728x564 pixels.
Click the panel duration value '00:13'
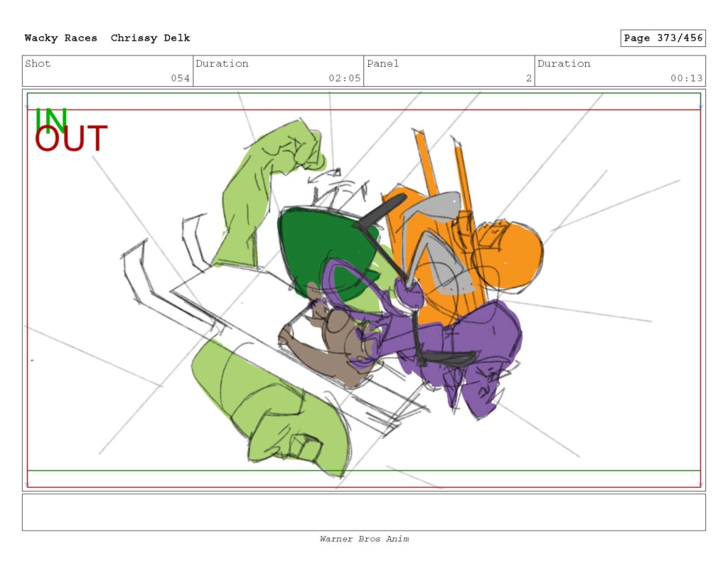pyautogui.click(x=686, y=78)
